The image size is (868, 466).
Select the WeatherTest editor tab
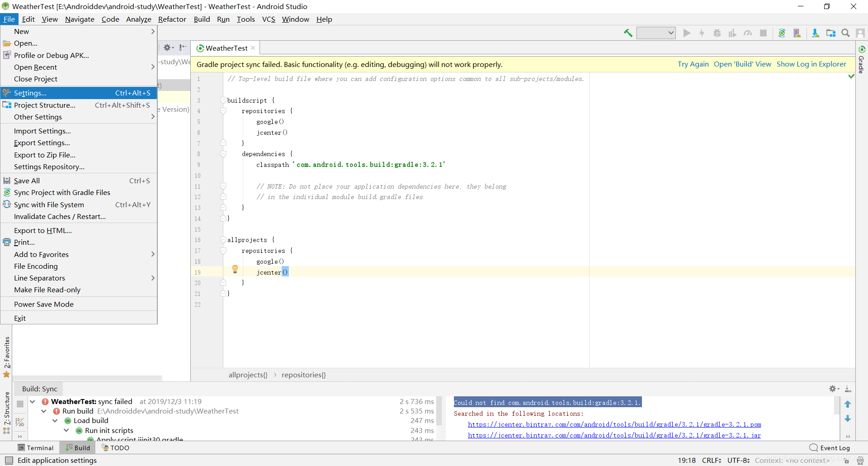[x=226, y=48]
